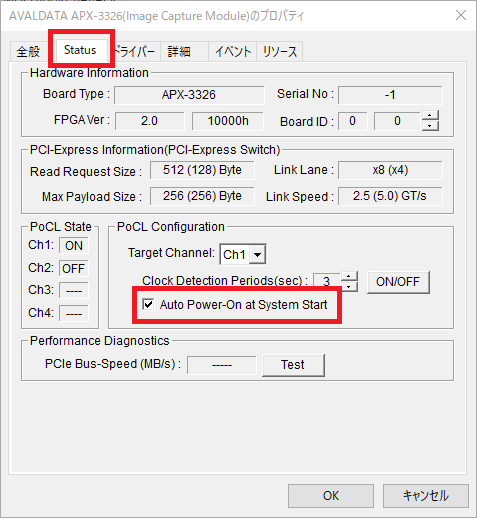Increase Clock Detection Periods value
This screenshot has width=477, height=518.
coord(349,276)
